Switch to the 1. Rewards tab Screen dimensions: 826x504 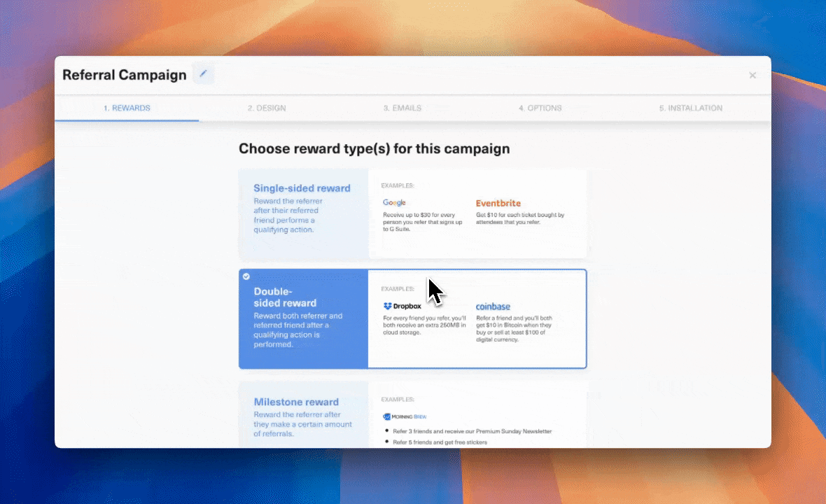[x=127, y=108]
